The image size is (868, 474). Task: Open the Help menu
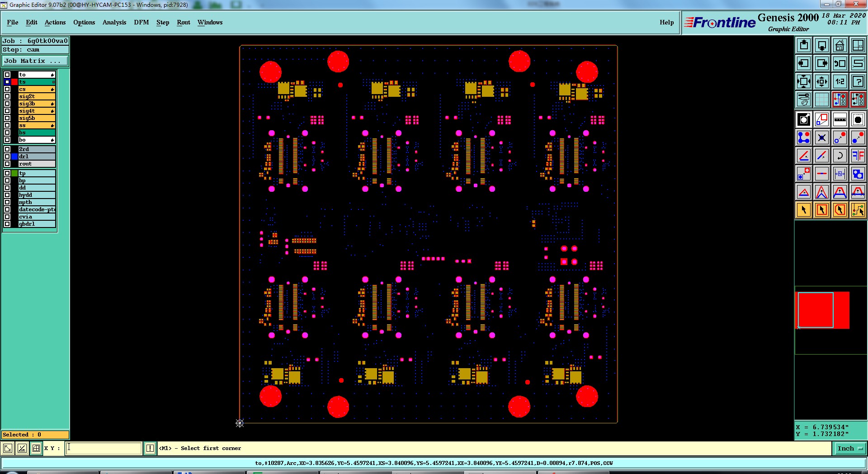click(666, 22)
